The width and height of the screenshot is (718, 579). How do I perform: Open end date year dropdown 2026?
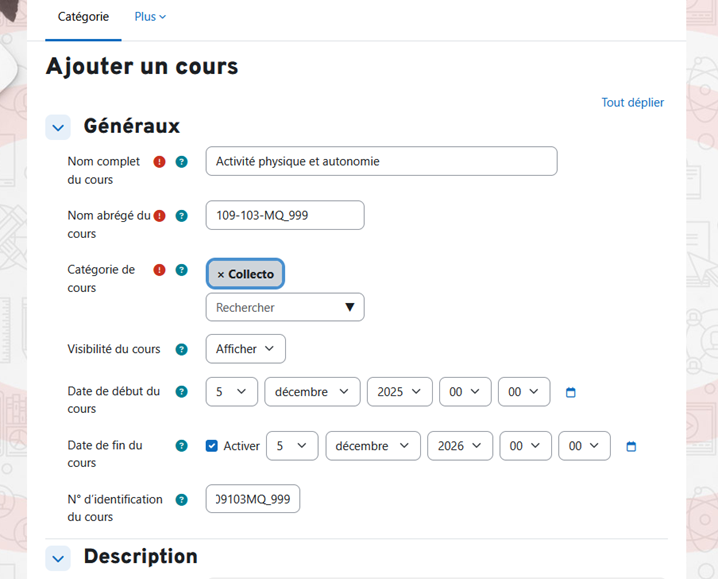[x=459, y=446]
